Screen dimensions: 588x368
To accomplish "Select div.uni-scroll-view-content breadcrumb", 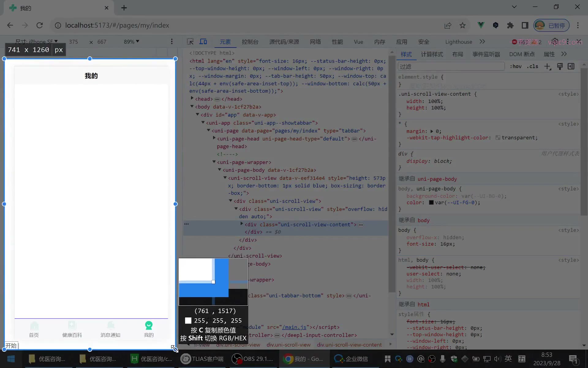I will [x=349, y=345].
